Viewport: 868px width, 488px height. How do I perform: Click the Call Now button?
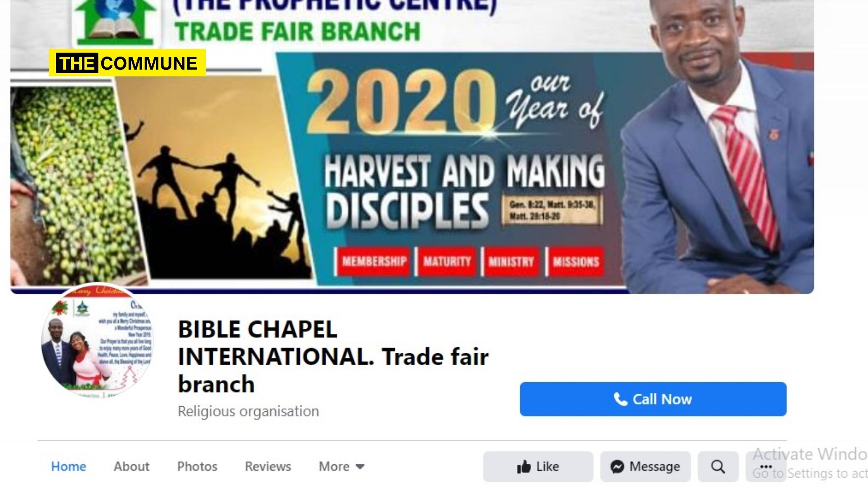pyautogui.click(x=653, y=399)
